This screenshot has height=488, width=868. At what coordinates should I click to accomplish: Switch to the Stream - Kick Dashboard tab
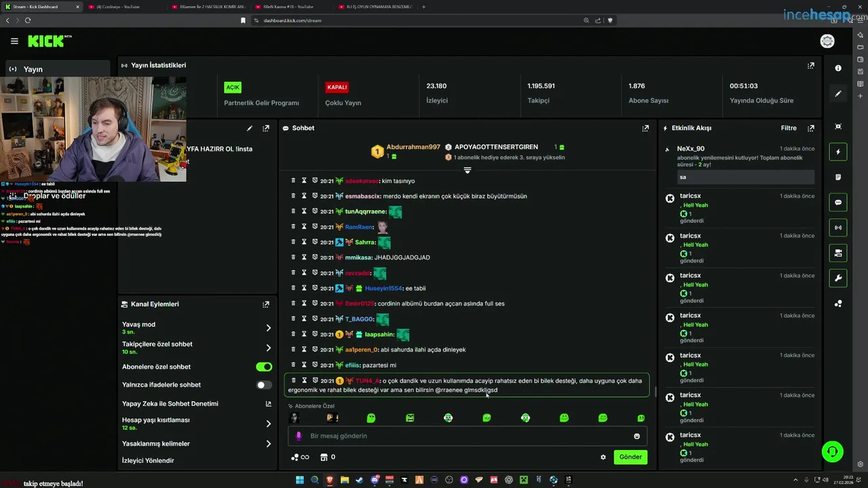[x=41, y=7]
